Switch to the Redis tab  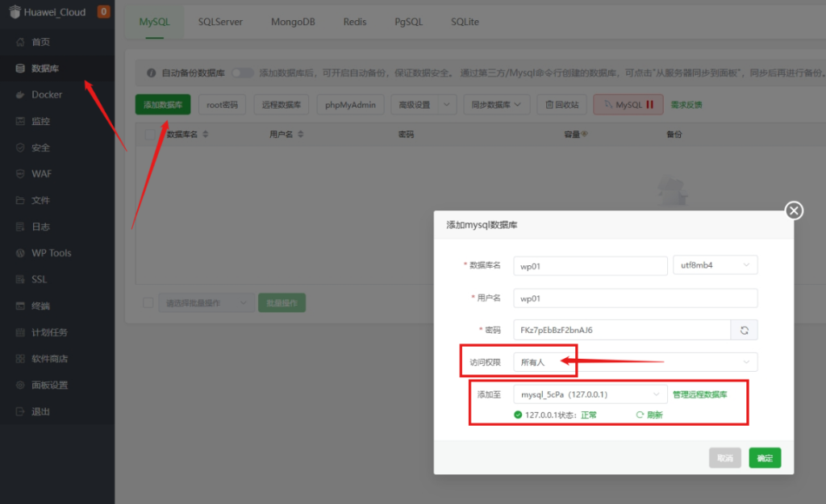[x=355, y=22]
